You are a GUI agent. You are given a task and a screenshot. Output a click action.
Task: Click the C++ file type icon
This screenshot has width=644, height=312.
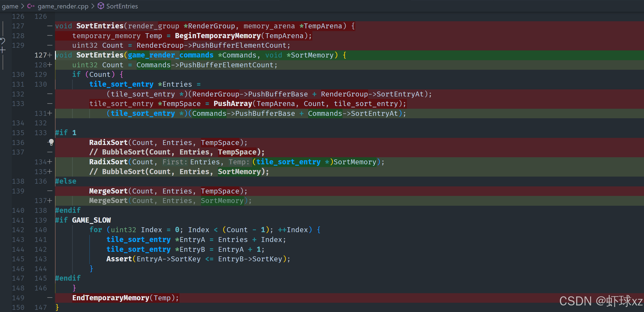point(31,6)
